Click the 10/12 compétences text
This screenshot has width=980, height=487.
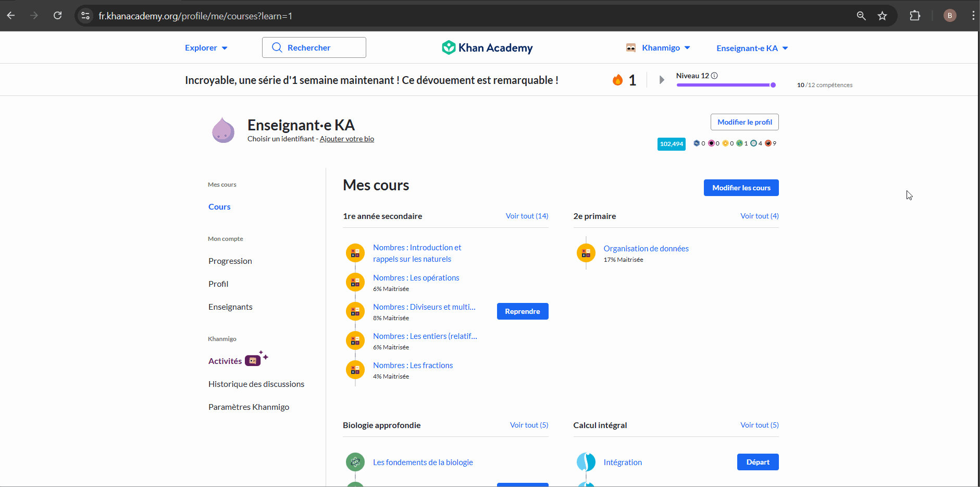click(x=825, y=85)
